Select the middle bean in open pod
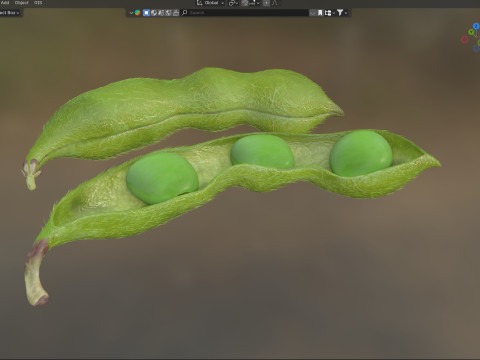 262,151
